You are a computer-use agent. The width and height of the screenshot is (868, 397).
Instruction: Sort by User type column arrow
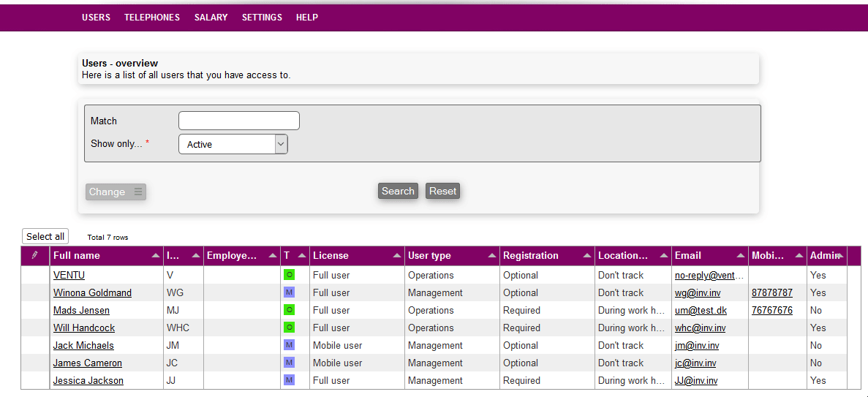coord(491,256)
